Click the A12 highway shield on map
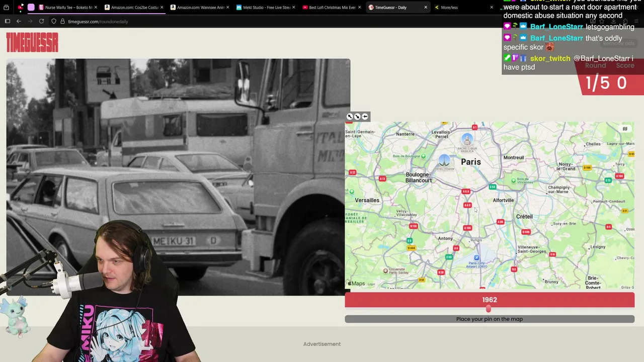This screenshot has width=644, height=362. coord(352,173)
